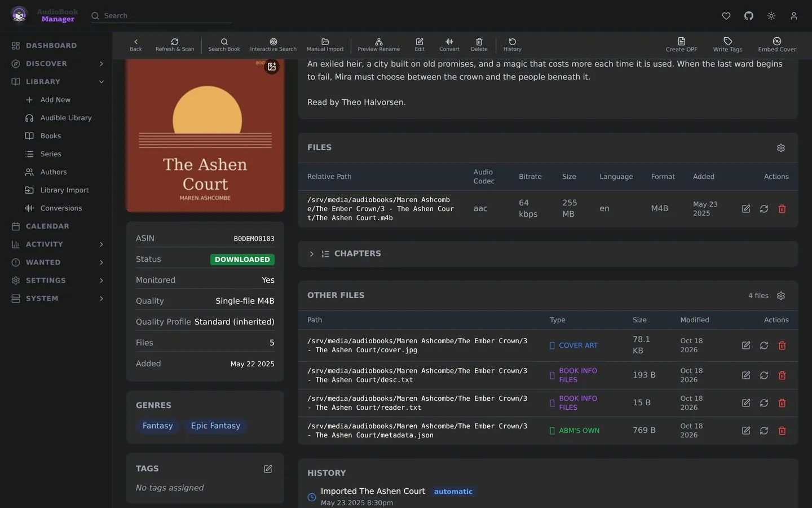Click the Bitrate column header
Viewport: 812px width, 508px height.
point(530,177)
